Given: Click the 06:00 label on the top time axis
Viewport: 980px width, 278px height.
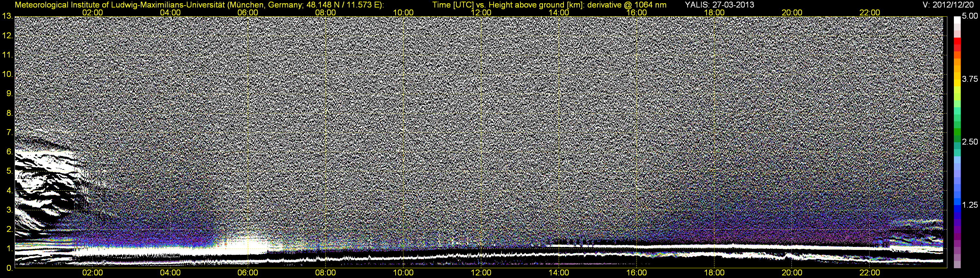Looking at the screenshot, I should click(248, 12).
